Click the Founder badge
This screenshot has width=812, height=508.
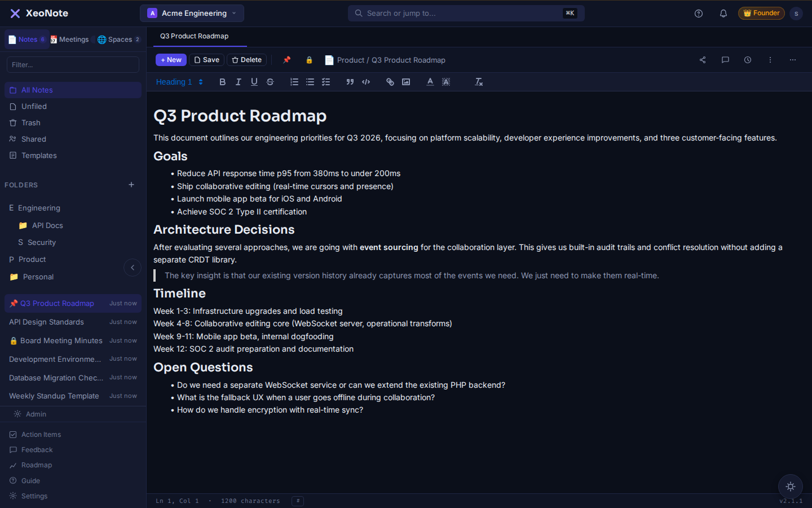point(761,13)
